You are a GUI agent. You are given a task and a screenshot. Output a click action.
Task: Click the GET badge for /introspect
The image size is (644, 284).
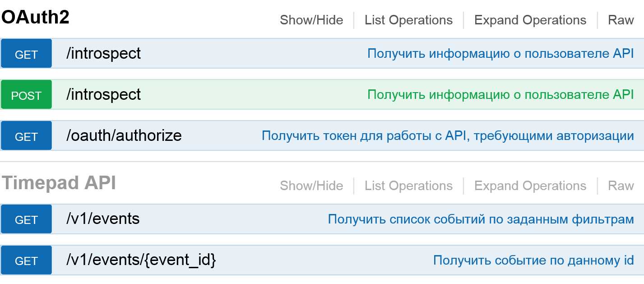tap(26, 53)
